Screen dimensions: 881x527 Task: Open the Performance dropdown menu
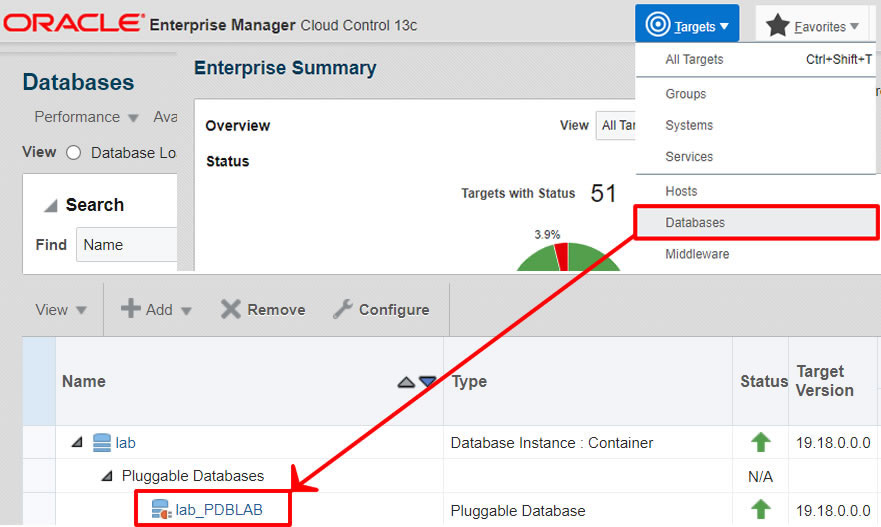87,117
